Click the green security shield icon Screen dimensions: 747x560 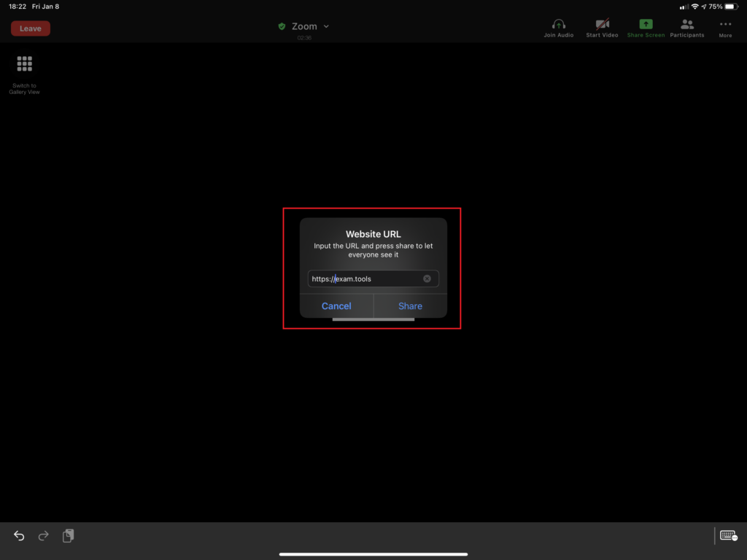click(x=282, y=26)
